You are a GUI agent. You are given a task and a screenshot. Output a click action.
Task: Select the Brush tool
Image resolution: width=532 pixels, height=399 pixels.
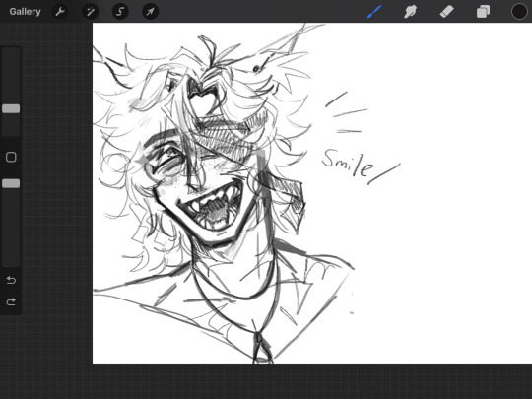(x=374, y=12)
